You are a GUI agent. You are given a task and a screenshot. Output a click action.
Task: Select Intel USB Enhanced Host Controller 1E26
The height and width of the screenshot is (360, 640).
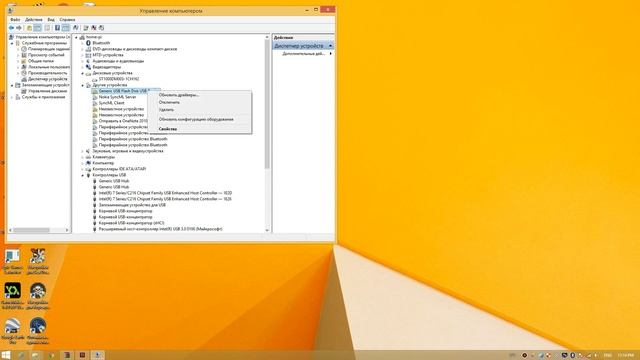165,199
